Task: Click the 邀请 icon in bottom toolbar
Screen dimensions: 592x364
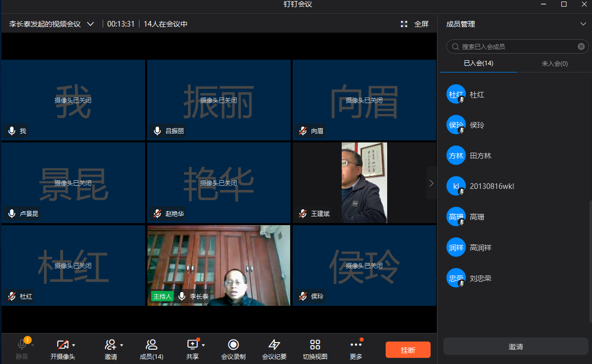Action: pos(110,345)
